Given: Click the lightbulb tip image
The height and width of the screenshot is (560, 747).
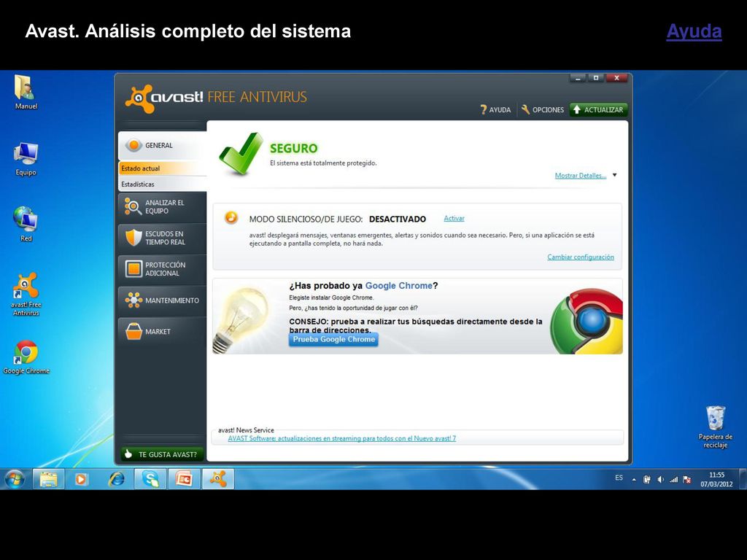Looking at the screenshot, I should click(x=241, y=319).
